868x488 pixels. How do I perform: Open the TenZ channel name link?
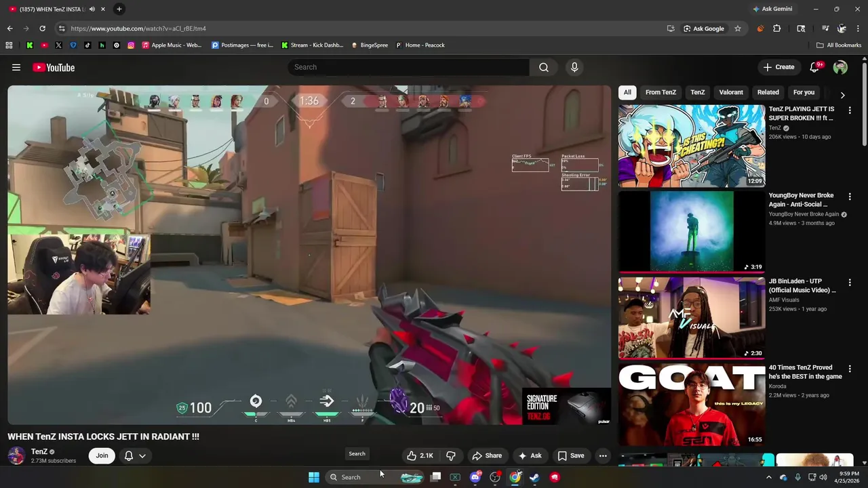pyautogui.click(x=39, y=451)
